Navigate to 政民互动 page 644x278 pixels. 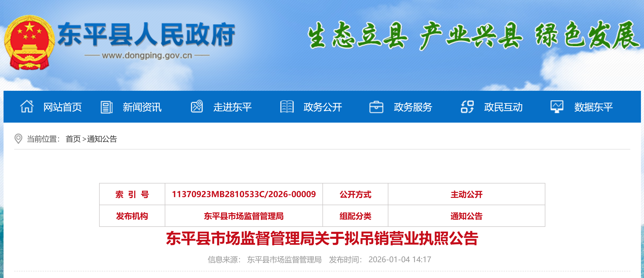tap(503, 107)
